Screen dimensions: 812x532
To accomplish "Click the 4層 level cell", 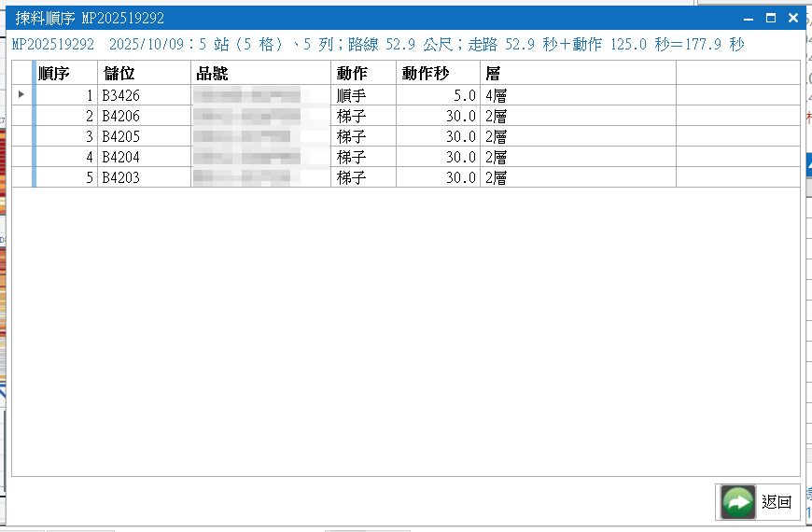I will coord(578,95).
